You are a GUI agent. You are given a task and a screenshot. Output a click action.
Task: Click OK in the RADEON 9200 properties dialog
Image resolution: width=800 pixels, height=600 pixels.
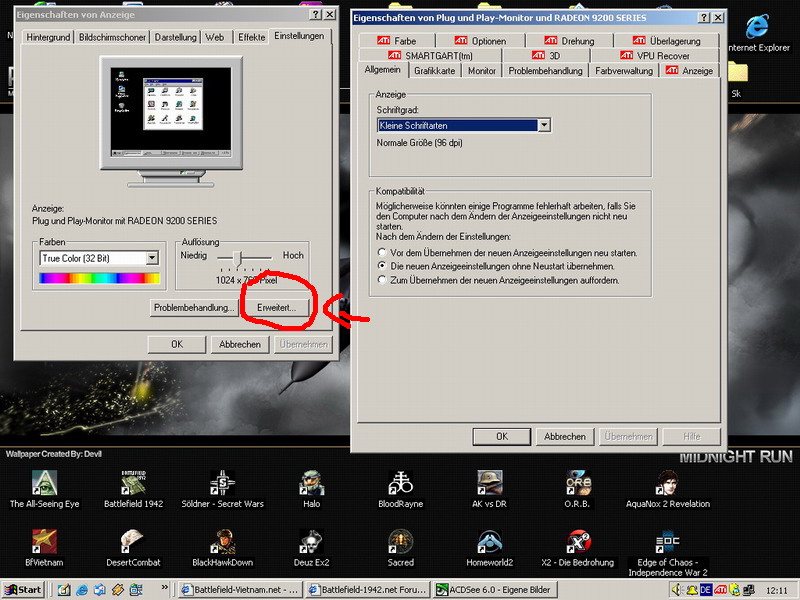click(x=502, y=437)
